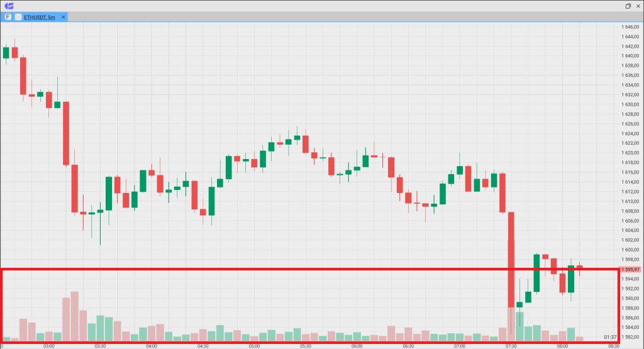Close the window with the top-right X

[637, 6]
